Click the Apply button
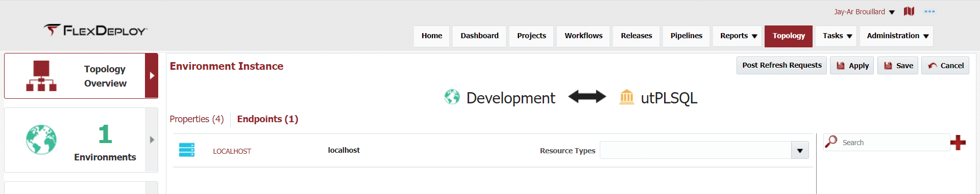 pos(852,66)
